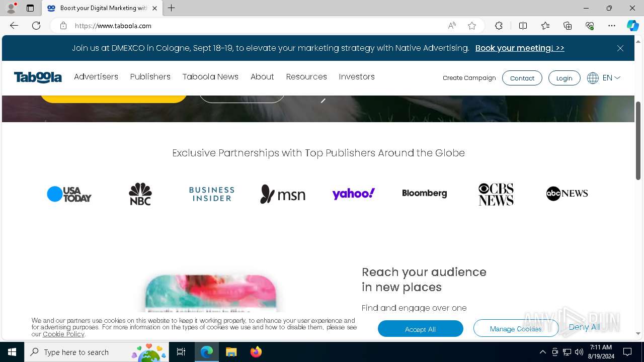The image size is (644, 362).
Task: Click the Business Insider logo
Action: [211, 194]
